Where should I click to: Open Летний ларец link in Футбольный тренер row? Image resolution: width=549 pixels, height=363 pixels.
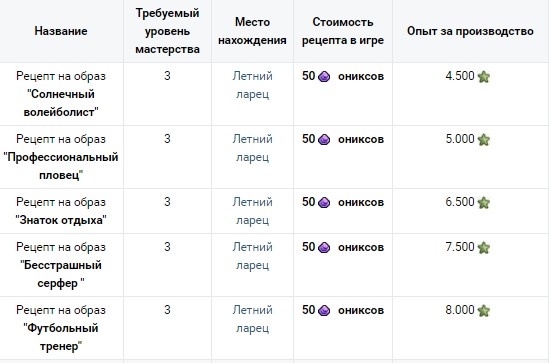[x=252, y=319]
